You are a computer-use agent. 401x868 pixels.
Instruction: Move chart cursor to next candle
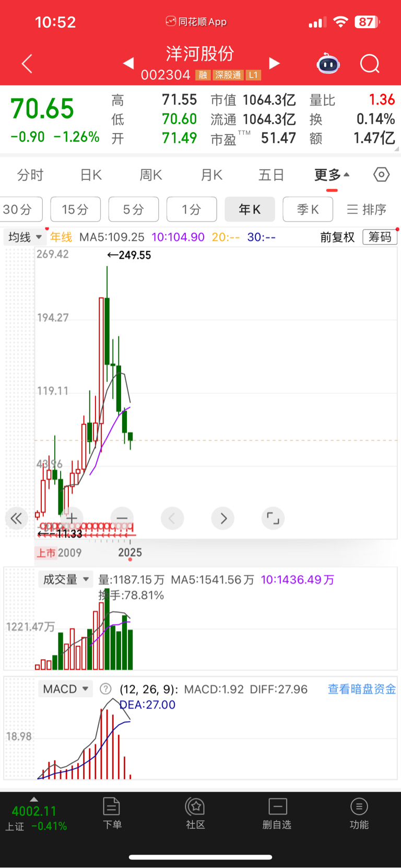pyautogui.click(x=223, y=518)
